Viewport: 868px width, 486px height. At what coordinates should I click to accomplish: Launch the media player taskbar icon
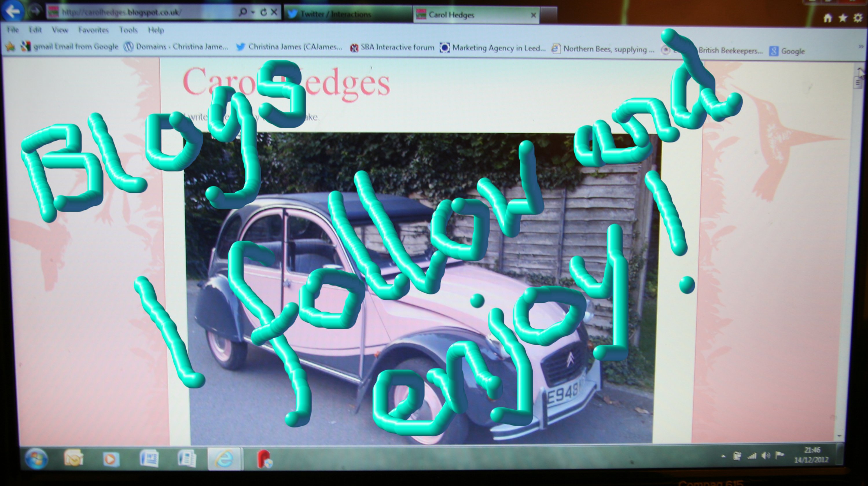[x=111, y=459]
